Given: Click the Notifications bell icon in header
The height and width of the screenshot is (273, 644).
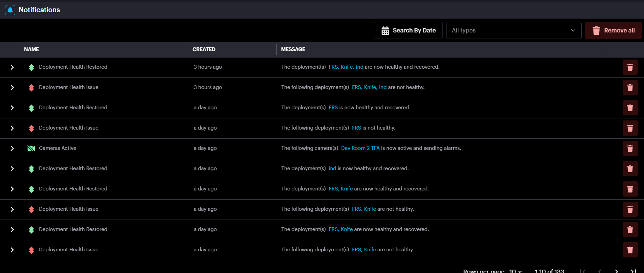Looking at the screenshot, I should (x=10, y=10).
